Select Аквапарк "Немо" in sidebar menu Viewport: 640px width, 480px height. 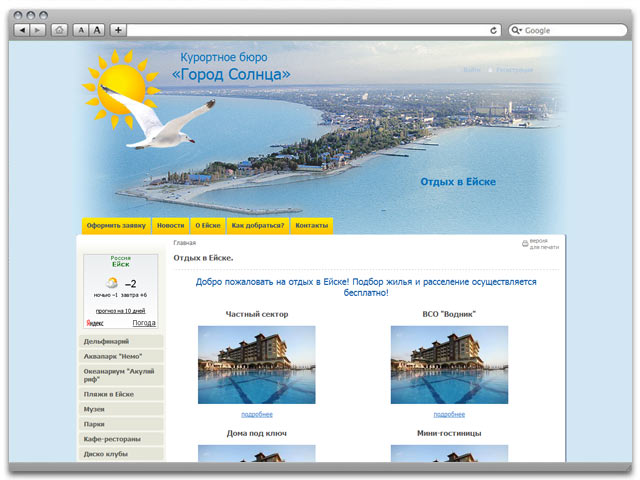(x=121, y=356)
